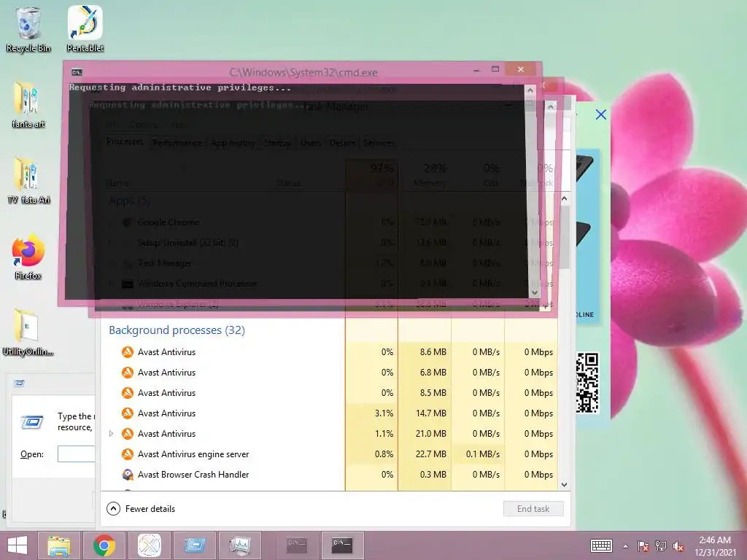Image resolution: width=747 pixels, height=560 pixels.
Task: Click the Avast Browser Crash Handler icon
Action: click(x=127, y=474)
